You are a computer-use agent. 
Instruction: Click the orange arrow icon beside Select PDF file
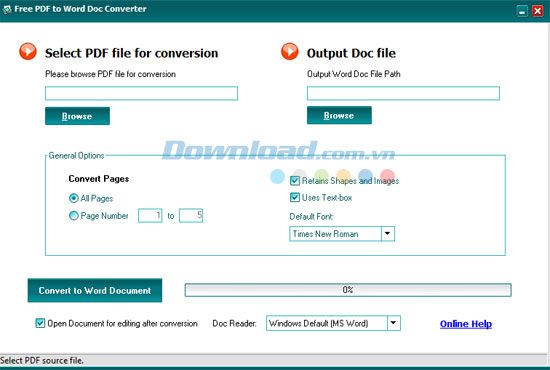coord(28,51)
